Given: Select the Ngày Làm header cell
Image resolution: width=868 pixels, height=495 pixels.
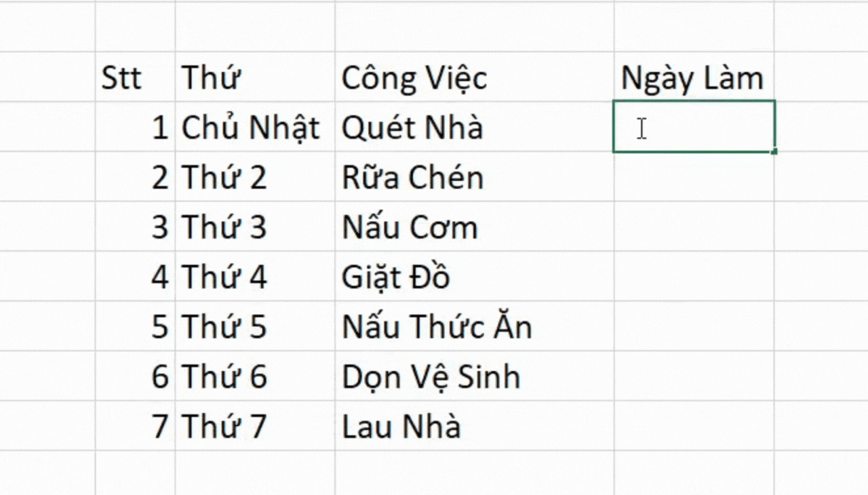Looking at the screenshot, I should [694, 77].
